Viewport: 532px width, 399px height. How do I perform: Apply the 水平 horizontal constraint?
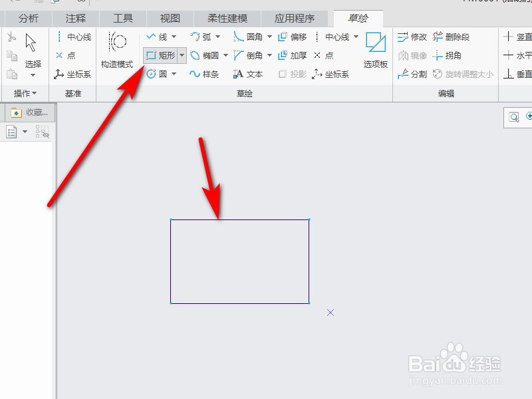517,55
